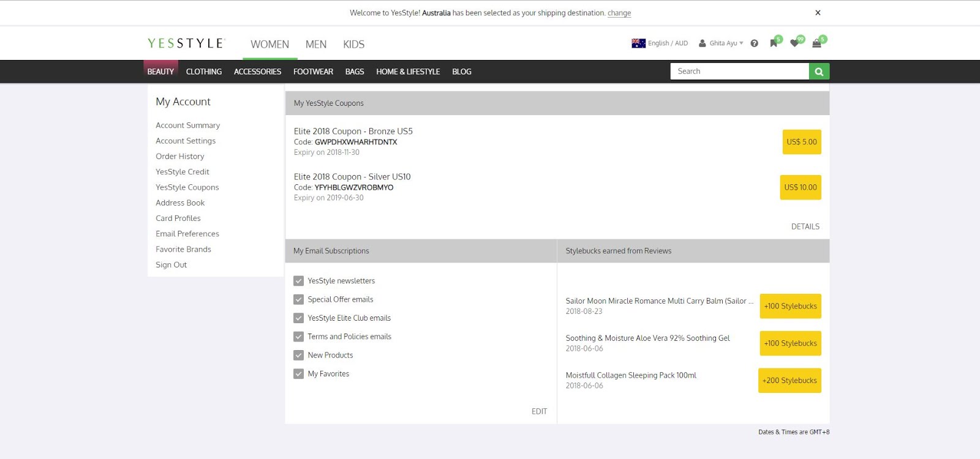The height and width of the screenshot is (459, 980).
Task: Open the wishlist heart icon
Action: click(x=794, y=43)
